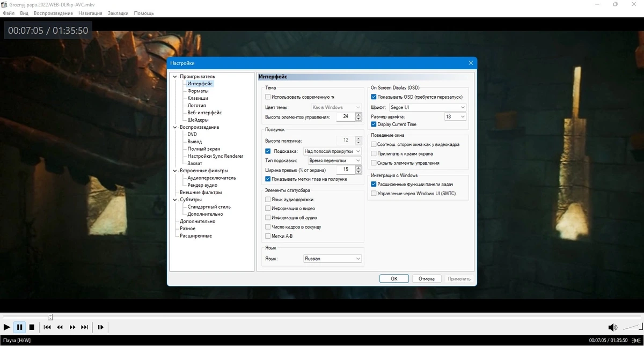644x346 pixels.
Task: Click the seek bar thumb on the timeline
Action: click(x=50, y=318)
